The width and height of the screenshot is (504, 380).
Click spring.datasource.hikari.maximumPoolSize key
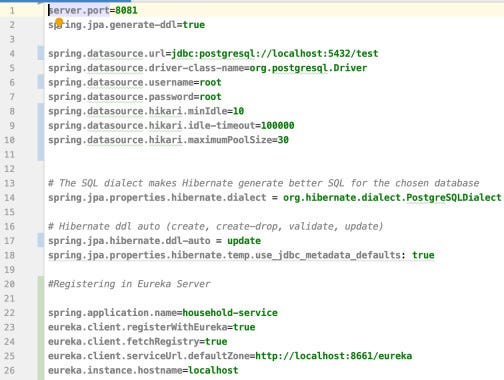(160, 140)
